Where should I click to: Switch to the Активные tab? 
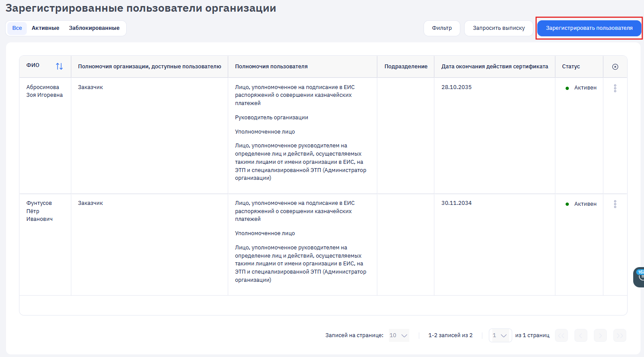[45, 28]
